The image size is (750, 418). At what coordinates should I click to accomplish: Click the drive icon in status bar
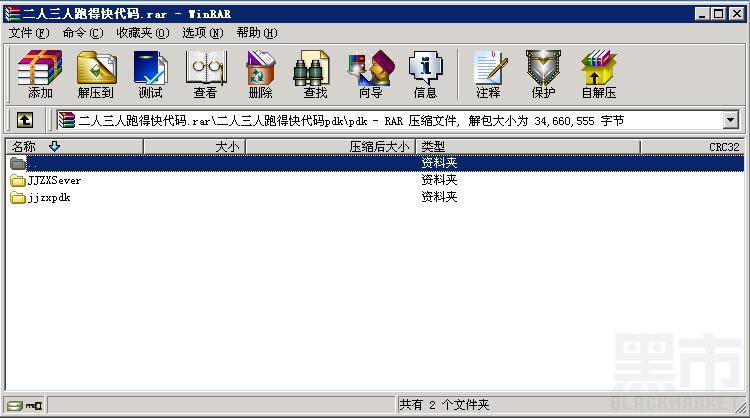click(15, 406)
